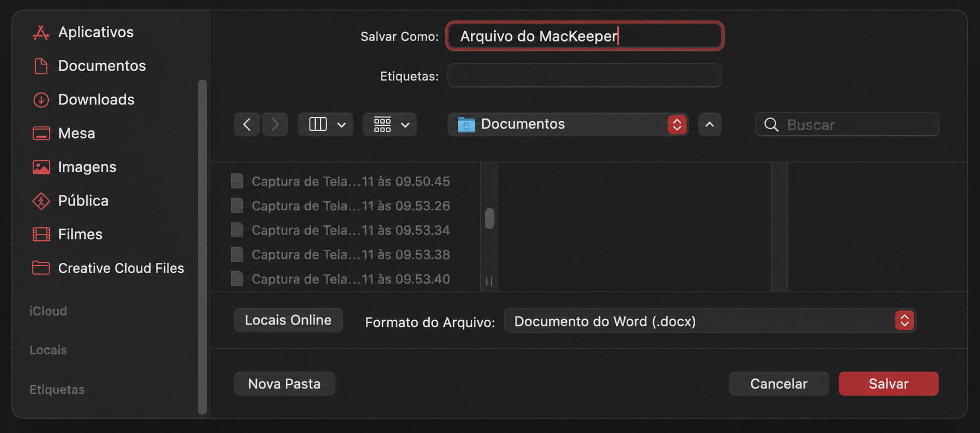Click the icon of file 09.50.45

pos(237,181)
